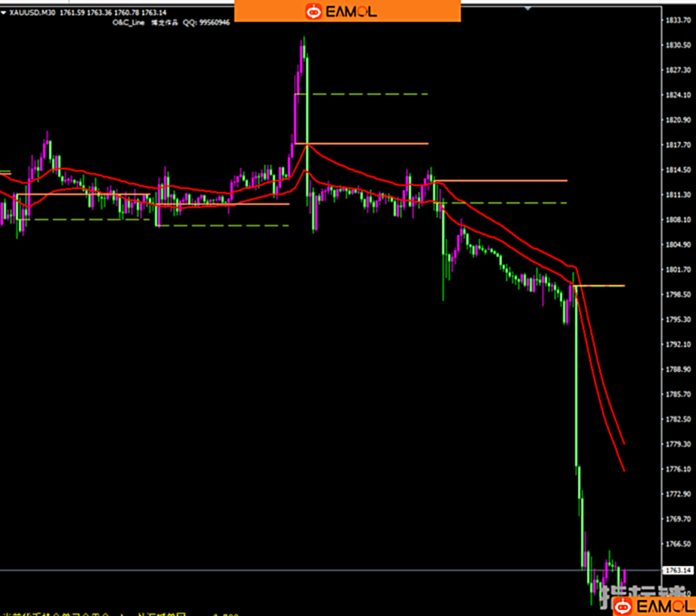The width and height of the screenshot is (696, 616).
Task: Click the 1833.70 label on price axis
Action: coord(678,20)
